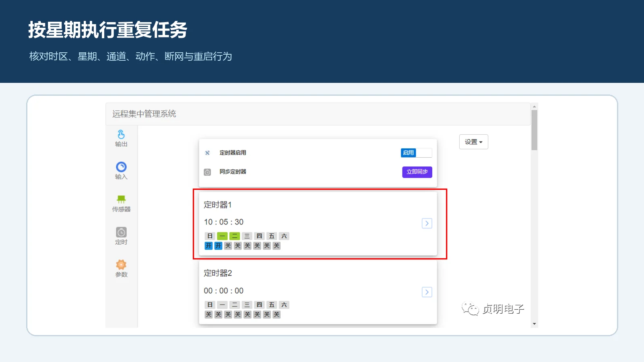Click the 一 day tag in 定时器2

(222, 305)
